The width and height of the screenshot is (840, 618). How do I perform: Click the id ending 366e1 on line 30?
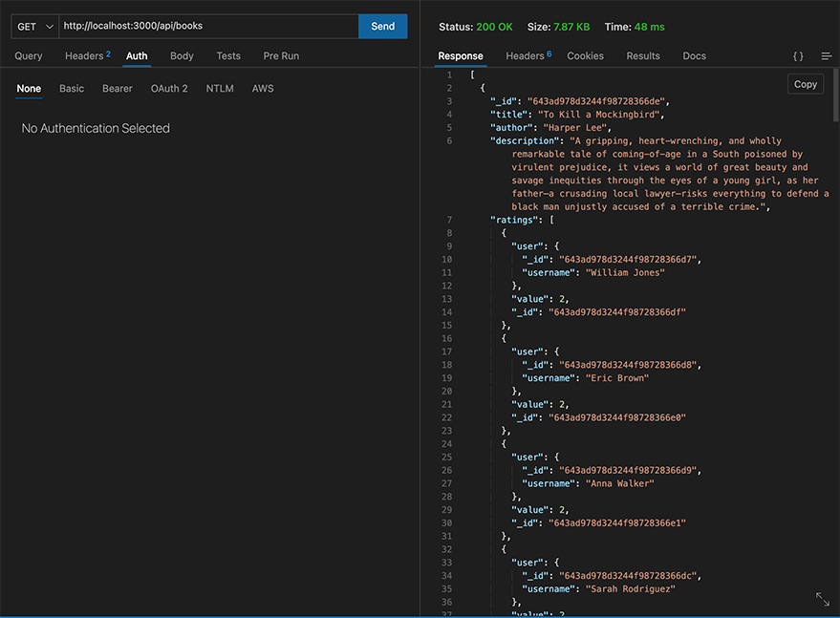coord(617,523)
